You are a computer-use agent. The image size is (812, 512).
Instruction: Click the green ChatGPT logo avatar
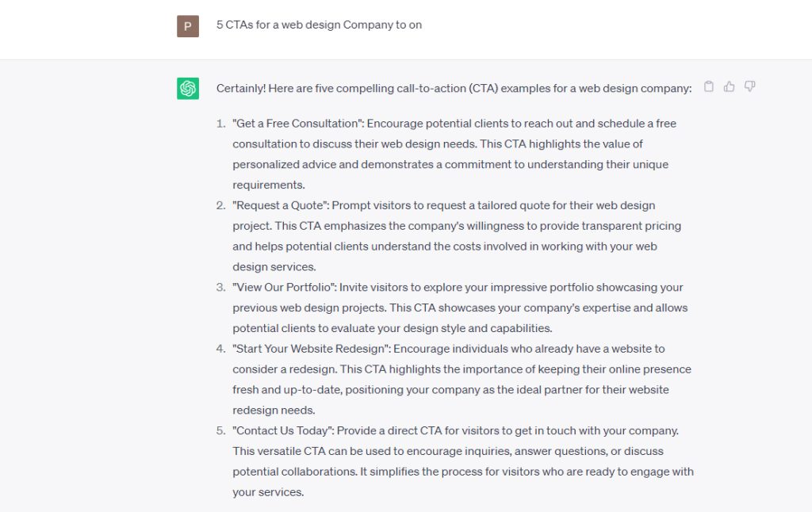(188, 89)
